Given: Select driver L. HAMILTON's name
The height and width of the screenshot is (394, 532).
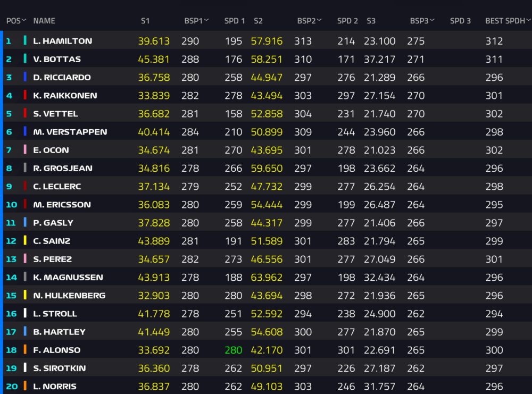Looking at the screenshot, I should 62,41.
